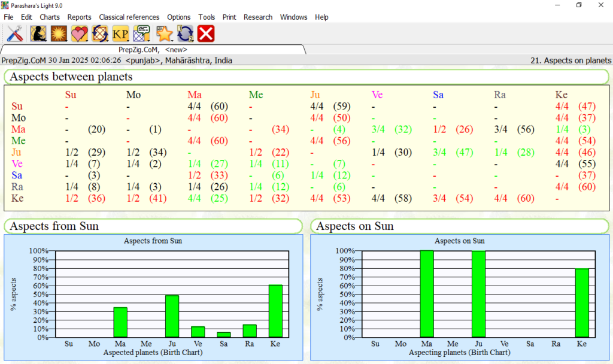Click the Ra row label in aspects table
Image resolution: width=613 pixels, height=364 pixels.
click(x=17, y=187)
